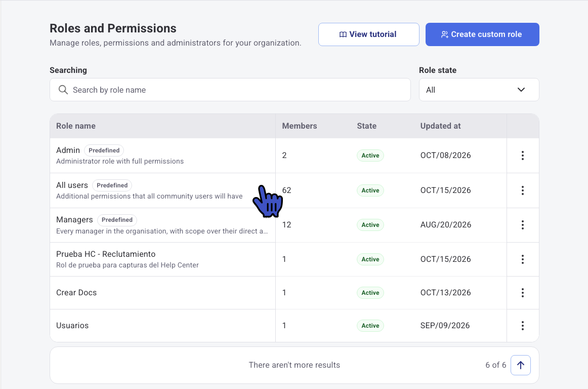The height and width of the screenshot is (389, 588).
Task: Click the 6 of 6 results counter
Action: coord(496,365)
